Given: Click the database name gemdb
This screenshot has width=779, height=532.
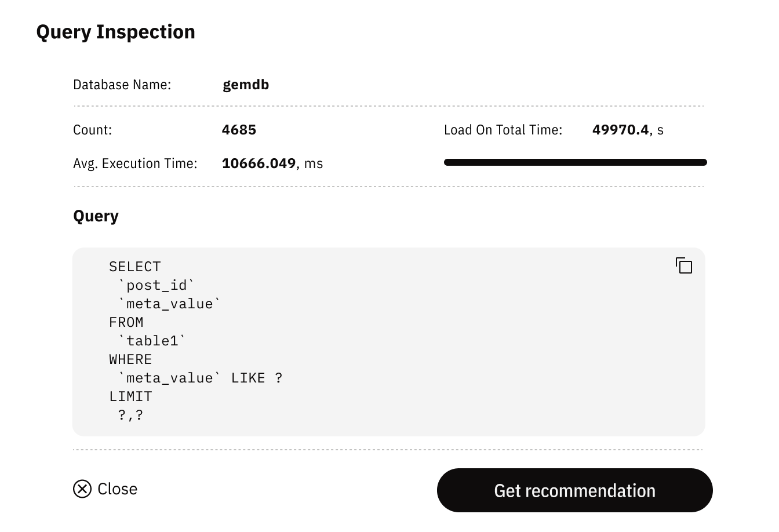Looking at the screenshot, I should coord(246,84).
